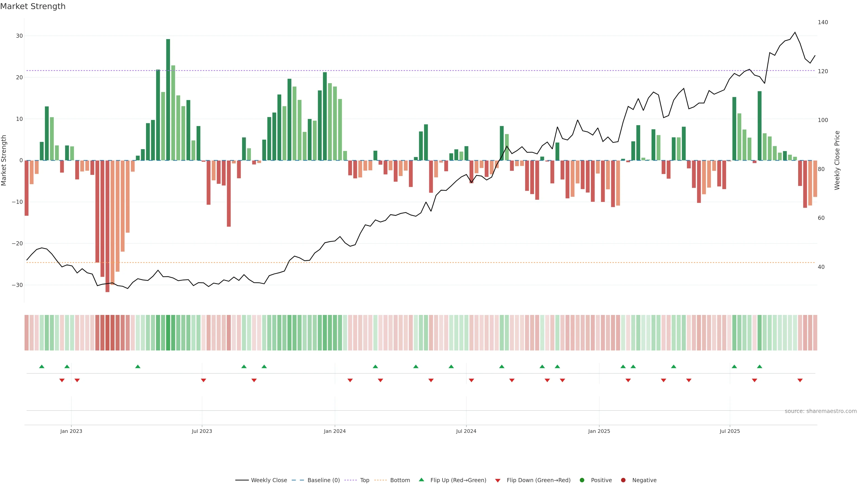The height and width of the screenshot is (488, 868).
Task: Click the sharemaestro.com source text
Action: click(821, 411)
